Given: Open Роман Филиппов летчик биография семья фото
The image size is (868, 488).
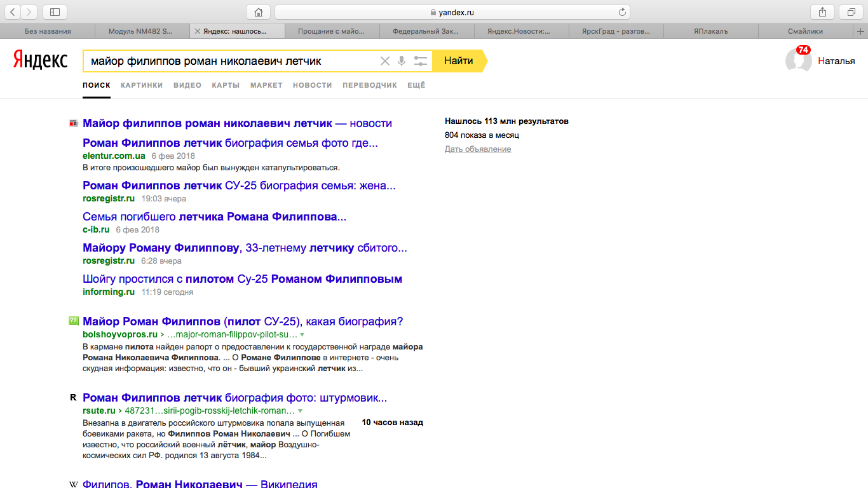Looking at the screenshot, I should tap(230, 143).
